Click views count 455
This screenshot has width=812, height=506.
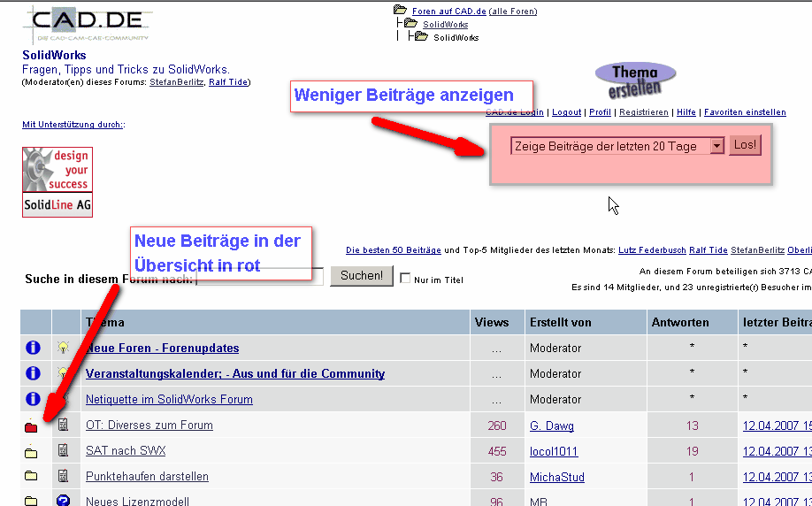pyautogui.click(x=496, y=452)
